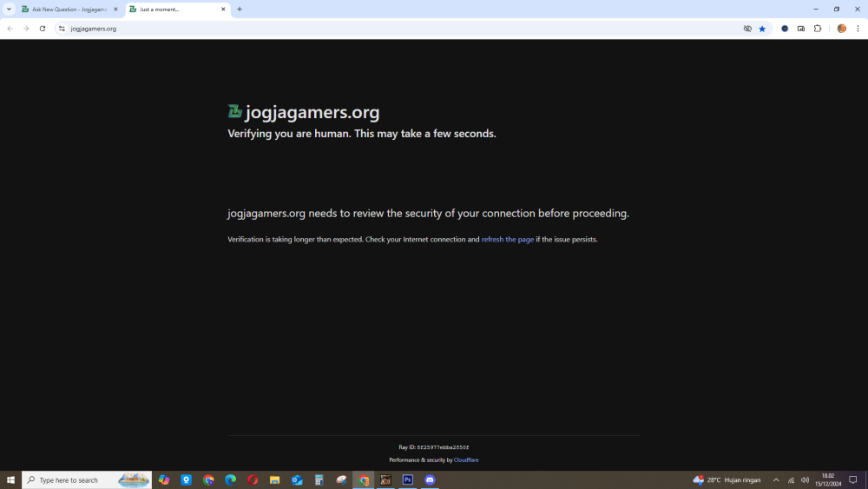Open File Explorer from taskbar

click(274, 480)
